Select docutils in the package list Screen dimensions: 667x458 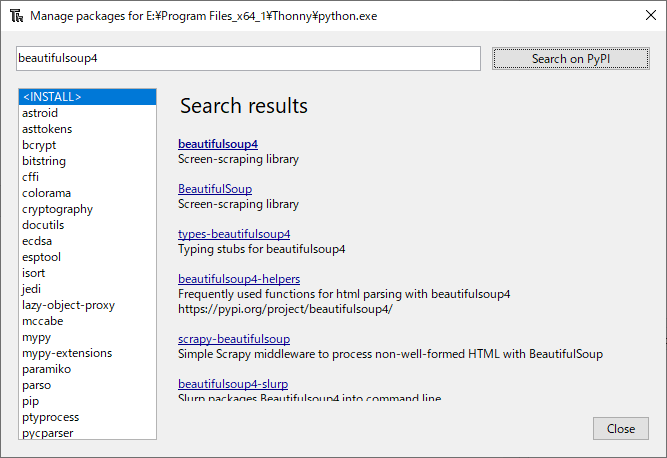click(x=88, y=225)
